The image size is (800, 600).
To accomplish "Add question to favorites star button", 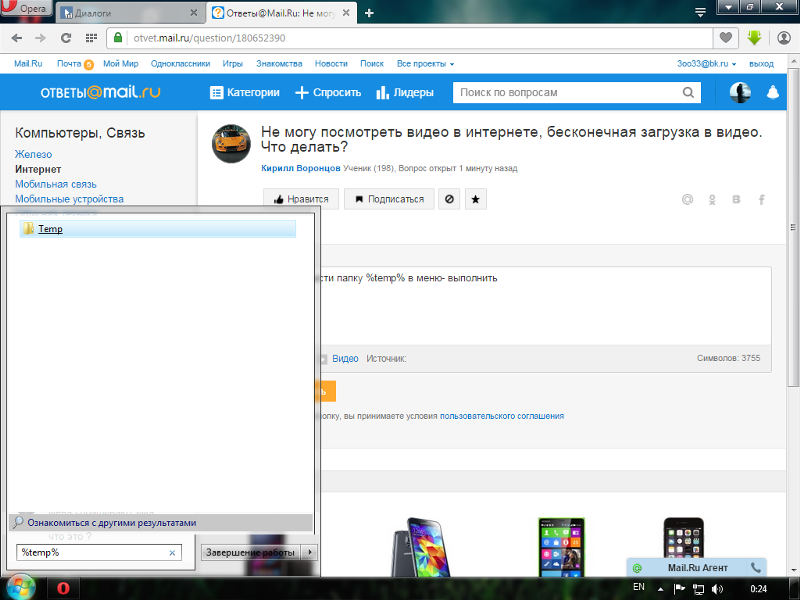I will (476, 199).
